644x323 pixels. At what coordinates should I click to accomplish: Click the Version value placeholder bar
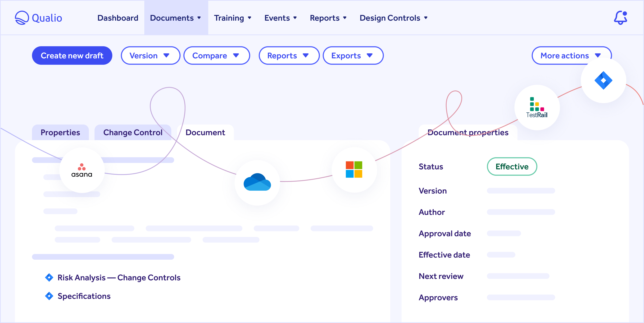[521, 191]
